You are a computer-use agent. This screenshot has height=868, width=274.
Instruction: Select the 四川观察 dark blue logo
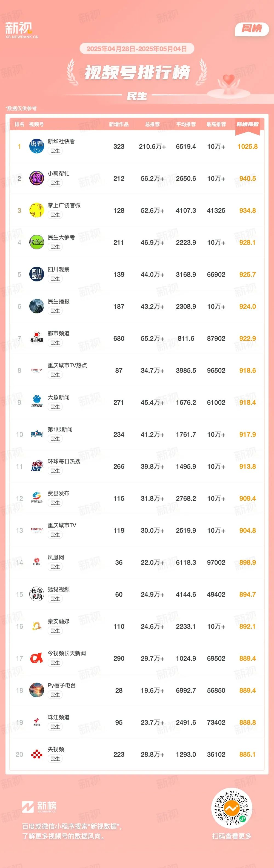[36, 274]
